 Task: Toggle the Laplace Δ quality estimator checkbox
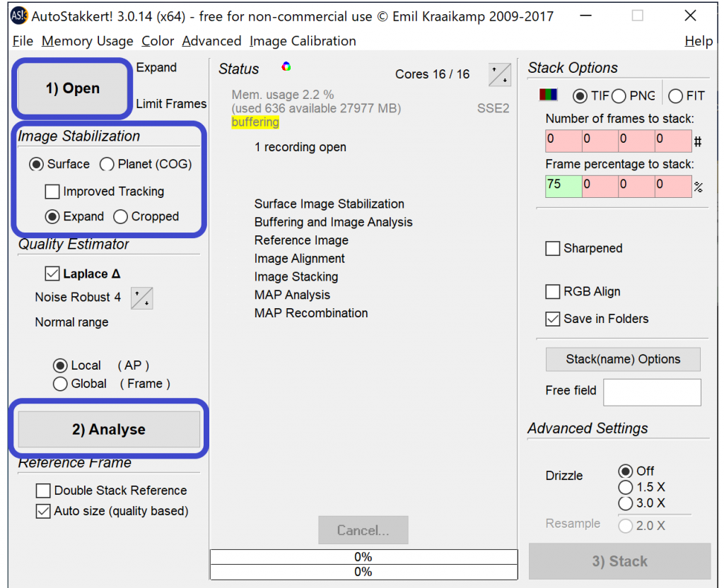point(83,274)
